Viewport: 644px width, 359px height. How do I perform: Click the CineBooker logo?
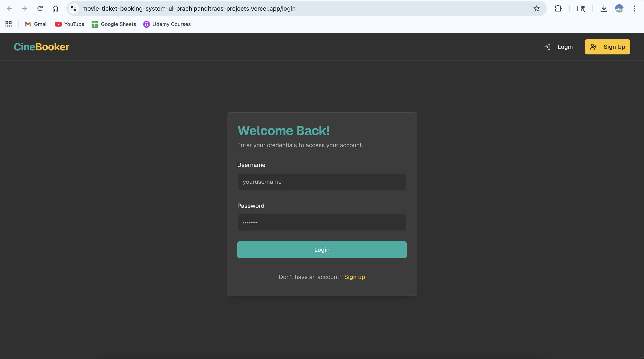click(42, 47)
